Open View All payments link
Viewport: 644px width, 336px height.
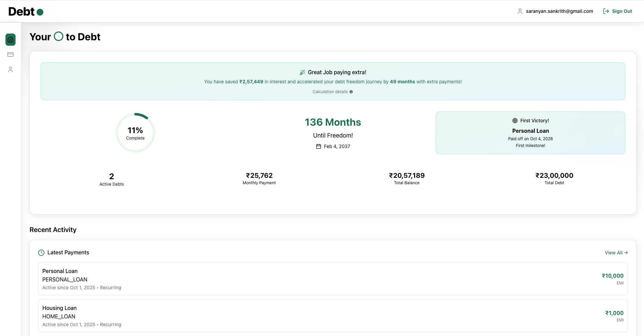tap(616, 253)
